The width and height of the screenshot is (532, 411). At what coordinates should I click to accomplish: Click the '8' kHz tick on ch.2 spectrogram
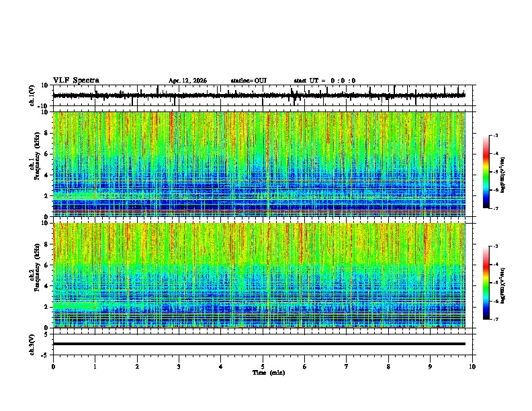(x=46, y=244)
